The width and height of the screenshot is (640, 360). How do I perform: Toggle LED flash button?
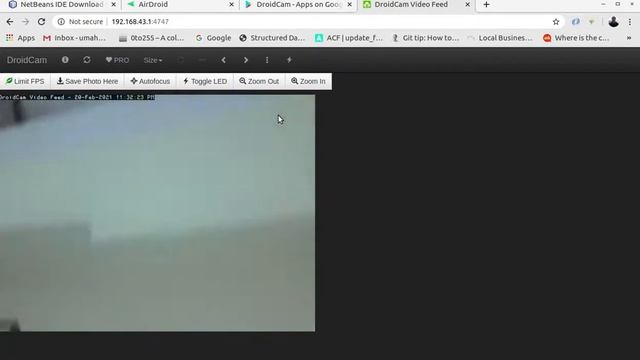coord(205,81)
